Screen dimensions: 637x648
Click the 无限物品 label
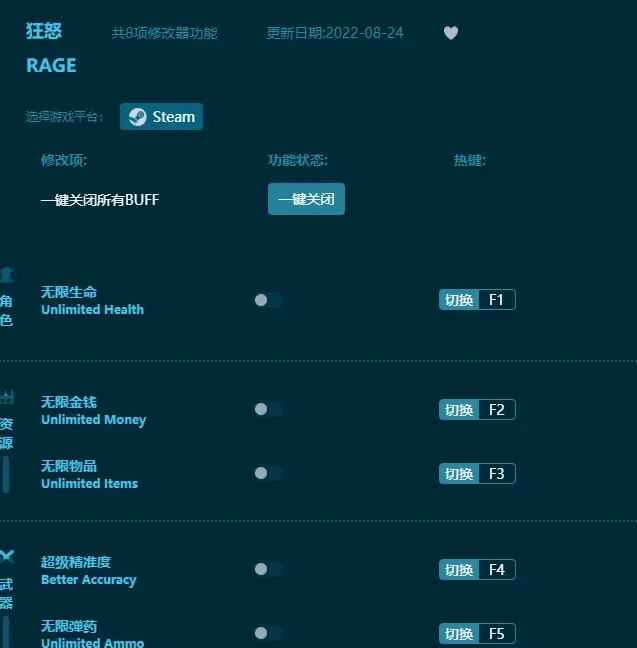click(x=69, y=466)
